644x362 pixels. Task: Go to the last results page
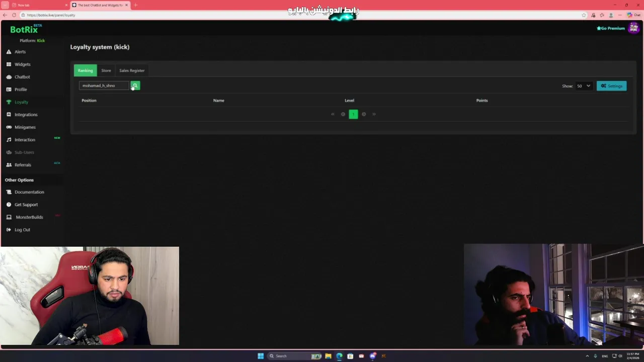[374, 114]
